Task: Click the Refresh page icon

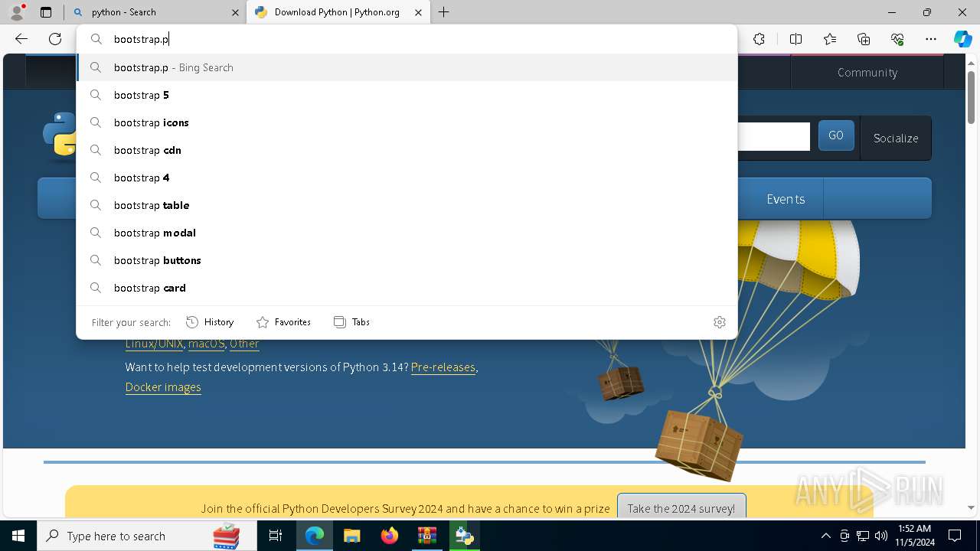Action: coord(55,39)
